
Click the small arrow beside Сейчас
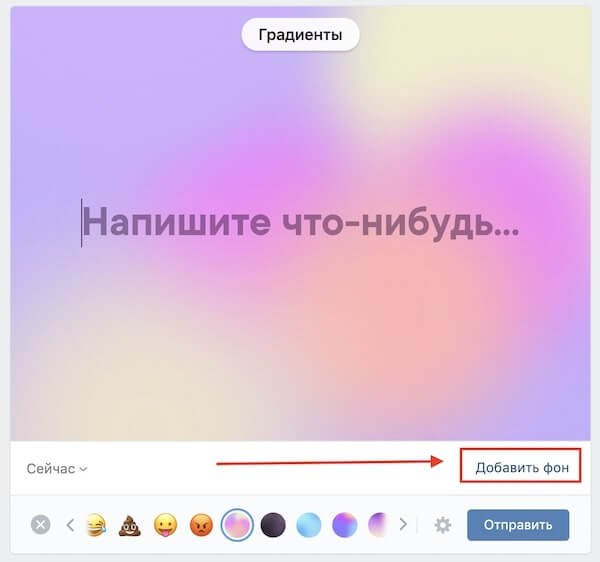pos(83,469)
